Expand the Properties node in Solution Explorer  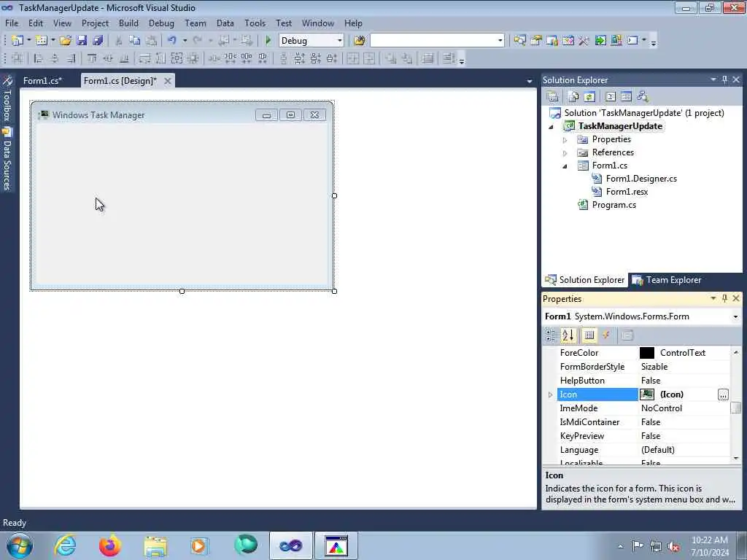565,140
